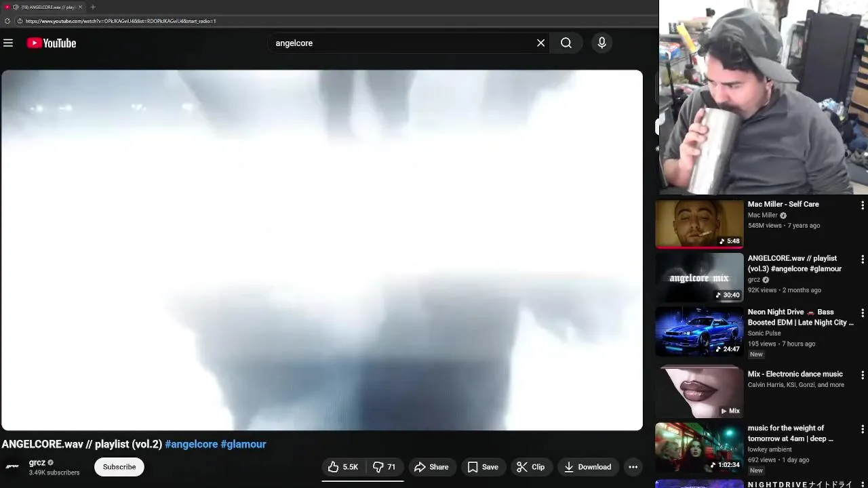This screenshot has width=868, height=488.
Task: Go to YouTube home via logo
Action: (x=52, y=43)
